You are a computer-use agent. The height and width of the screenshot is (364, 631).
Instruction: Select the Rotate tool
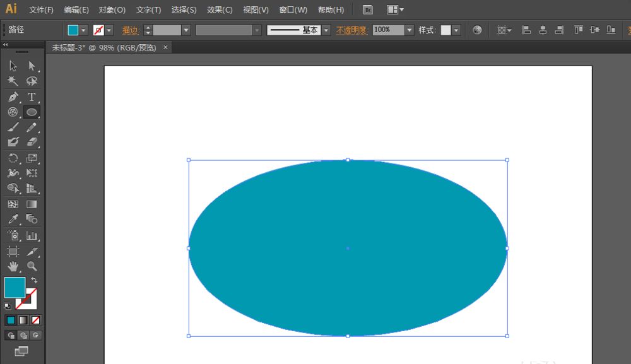click(x=13, y=158)
